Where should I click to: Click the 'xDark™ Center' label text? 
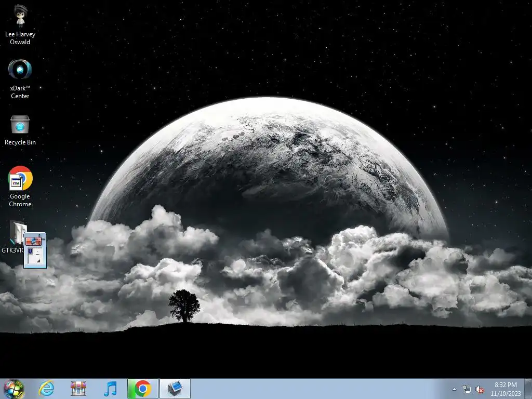click(x=20, y=92)
